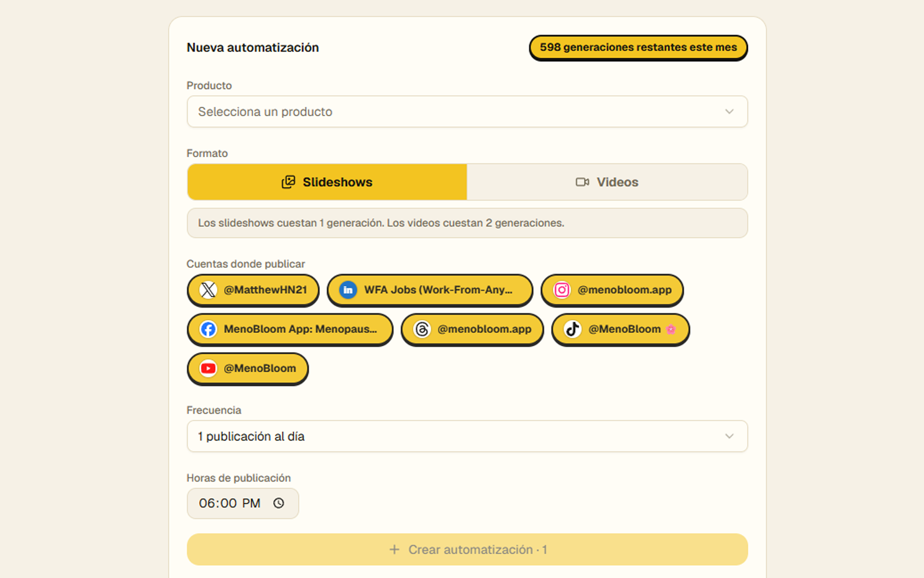Click the 06:00 PM time input

click(x=243, y=503)
